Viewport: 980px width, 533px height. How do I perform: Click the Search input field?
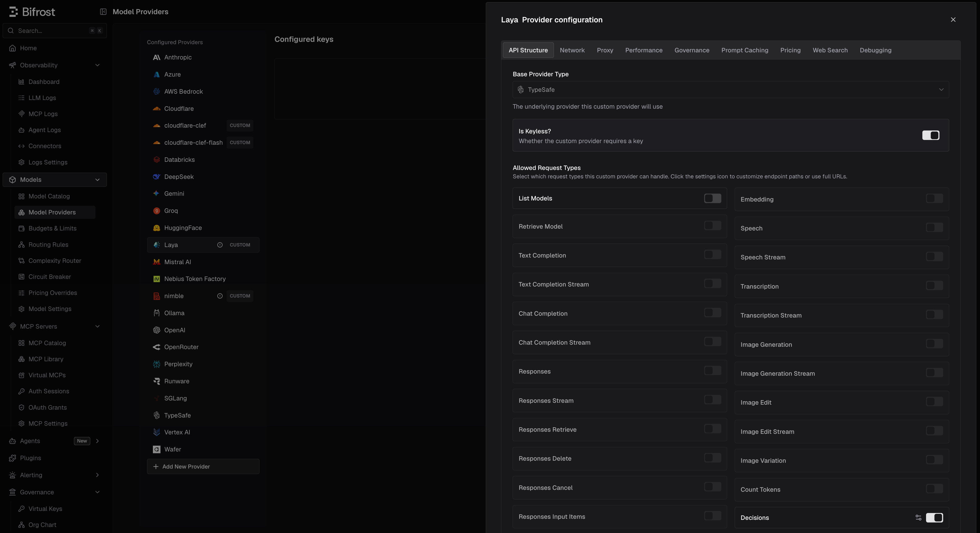55,31
